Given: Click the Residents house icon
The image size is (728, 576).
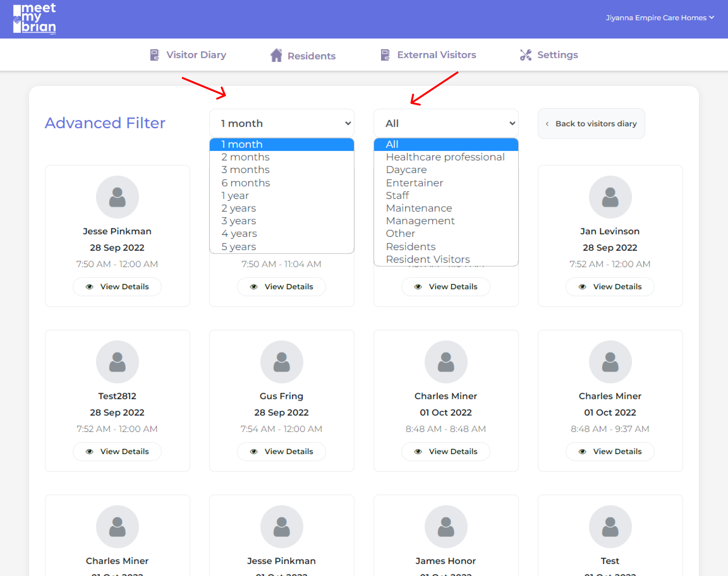Looking at the screenshot, I should tap(276, 55).
